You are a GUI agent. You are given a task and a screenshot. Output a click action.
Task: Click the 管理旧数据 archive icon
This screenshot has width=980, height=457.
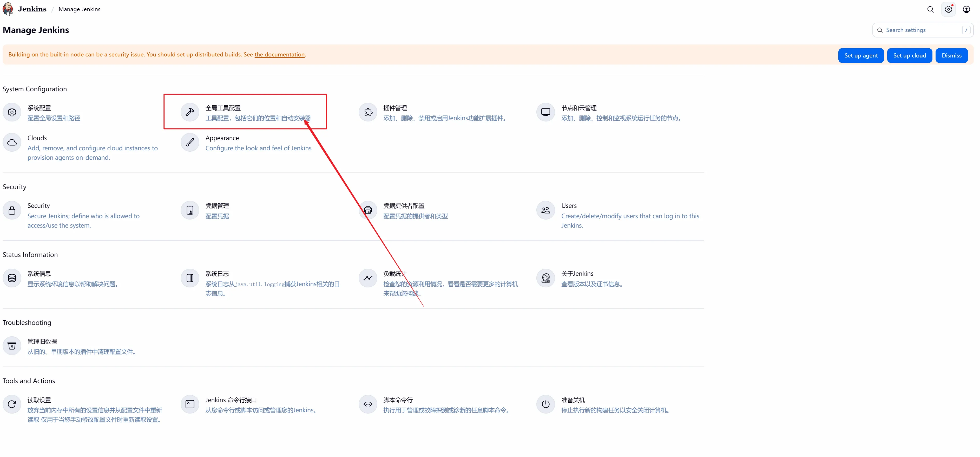pyautogui.click(x=12, y=345)
